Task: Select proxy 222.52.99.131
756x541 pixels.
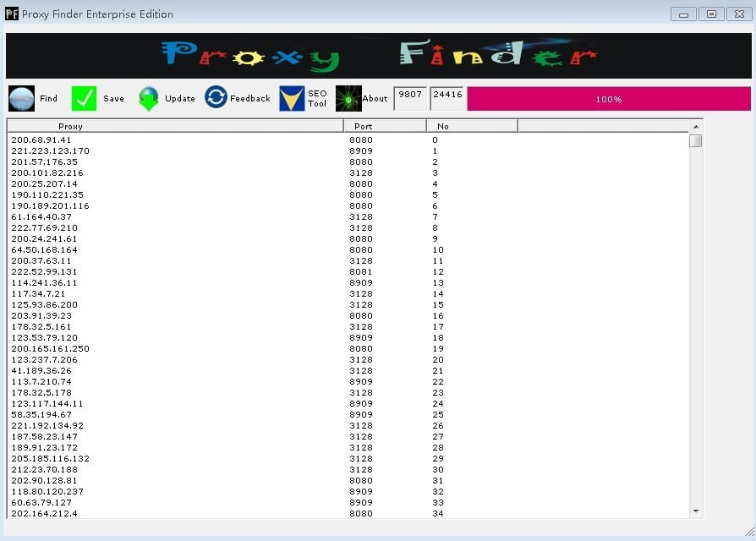Action: coord(44,271)
